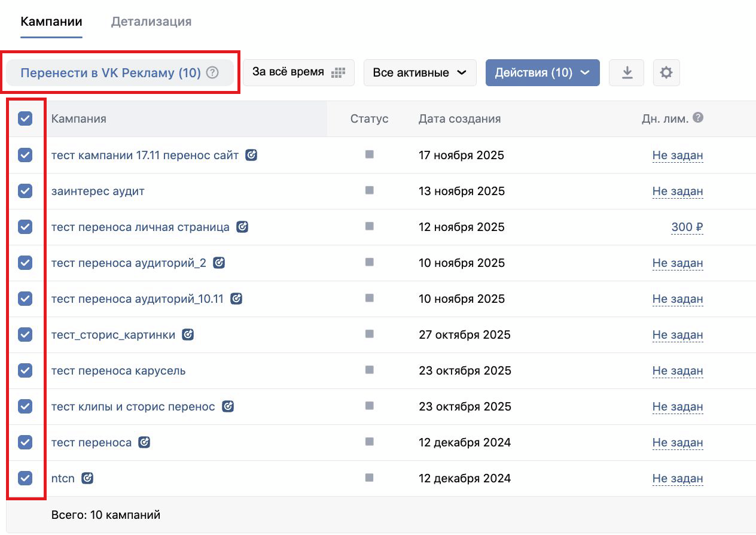Screen dimensions: 756x535
Task: Toggle checkbox for 'тест кампании 17.11 перенос сайт'
Action: pyautogui.click(x=25, y=155)
